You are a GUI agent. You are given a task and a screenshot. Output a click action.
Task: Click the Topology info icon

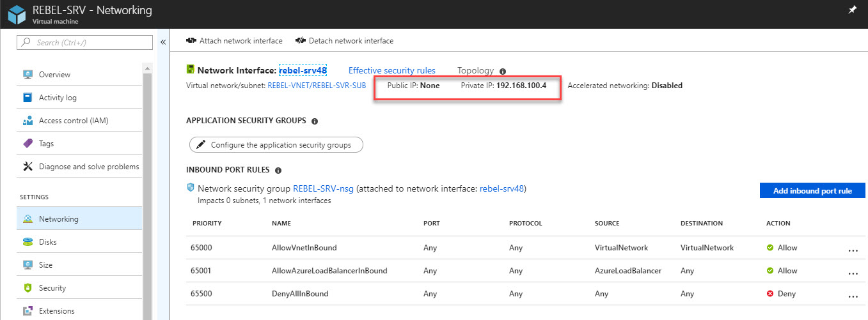[x=502, y=72]
